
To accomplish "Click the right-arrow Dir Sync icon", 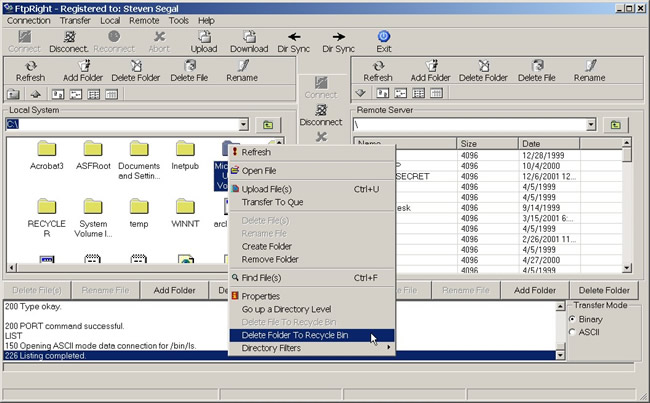I will pyautogui.click(x=339, y=42).
